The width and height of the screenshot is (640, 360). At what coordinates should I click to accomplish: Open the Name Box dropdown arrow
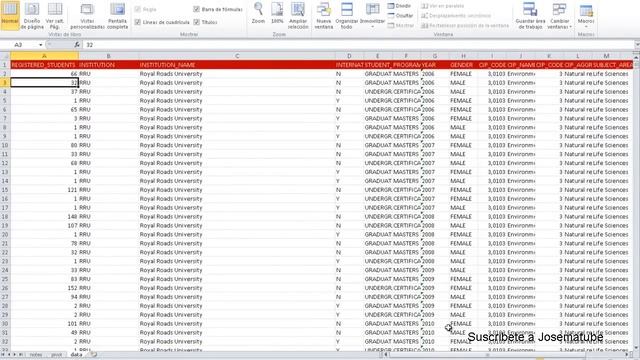pyautogui.click(x=40, y=45)
